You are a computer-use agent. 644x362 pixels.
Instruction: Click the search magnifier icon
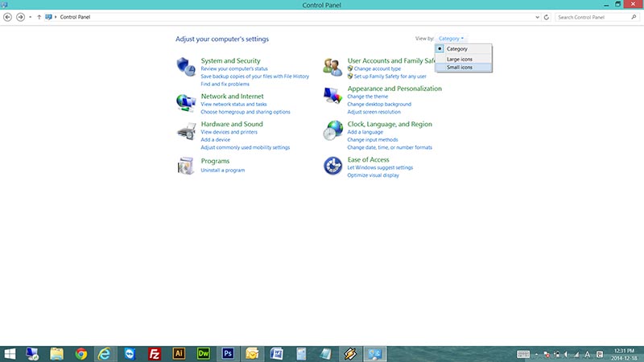634,17
